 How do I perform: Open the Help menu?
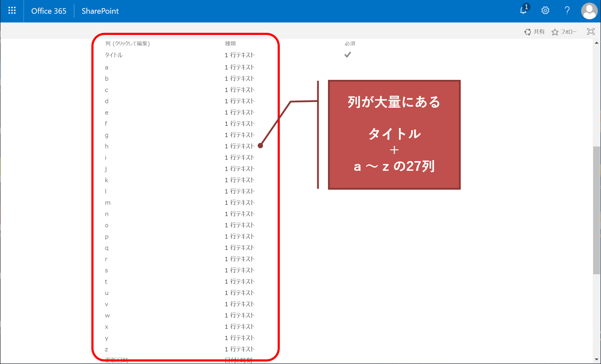click(567, 11)
